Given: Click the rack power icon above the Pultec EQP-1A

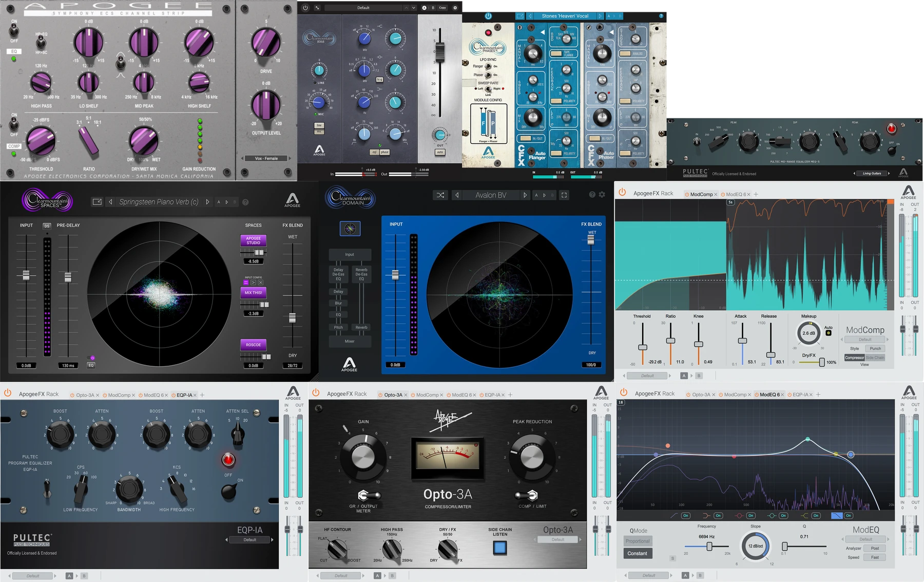Looking at the screenshot, I should tap(8, 393).
